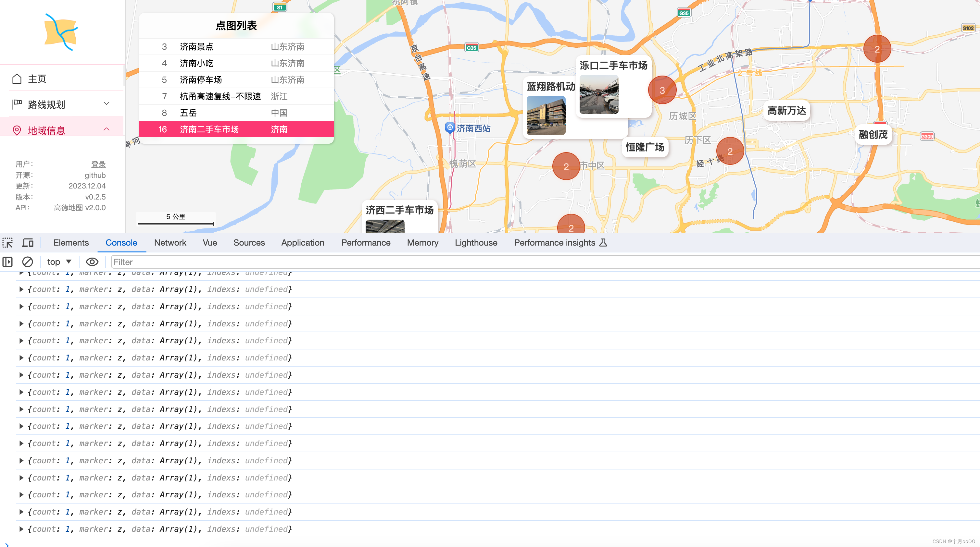Toggle the Live Expressions eye icon
The image size is (980, 547).
(x=92, y=261)
